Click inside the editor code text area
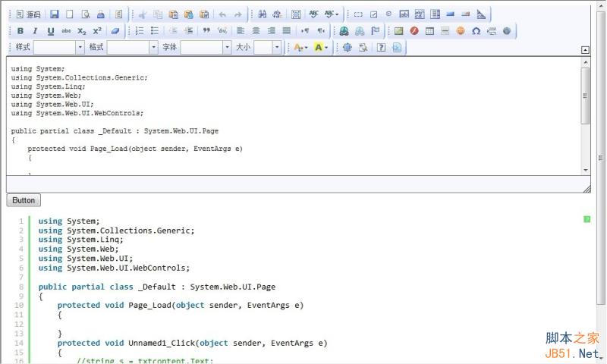607x364 pixels. [288, 114]
